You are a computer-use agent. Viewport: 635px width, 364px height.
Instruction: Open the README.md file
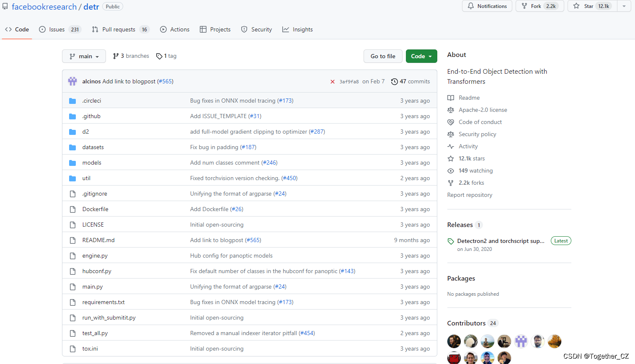[x=98, y=240]
